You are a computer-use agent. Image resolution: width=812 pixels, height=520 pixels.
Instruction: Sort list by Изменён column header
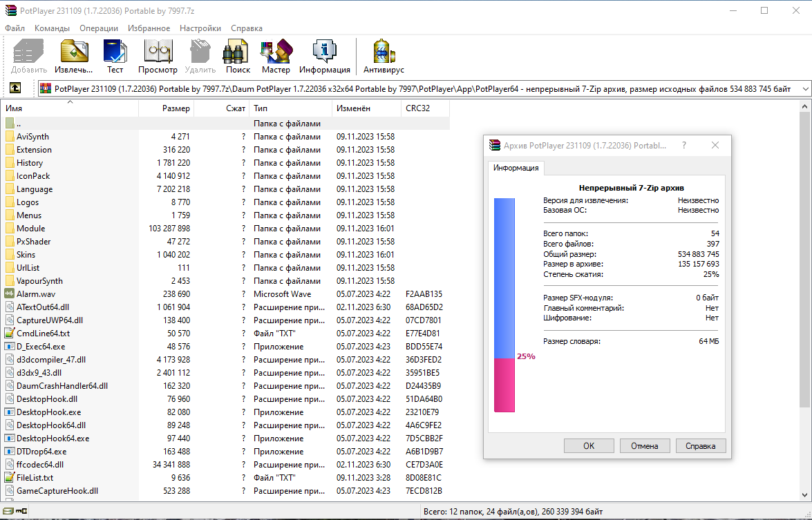pos(367,108)
